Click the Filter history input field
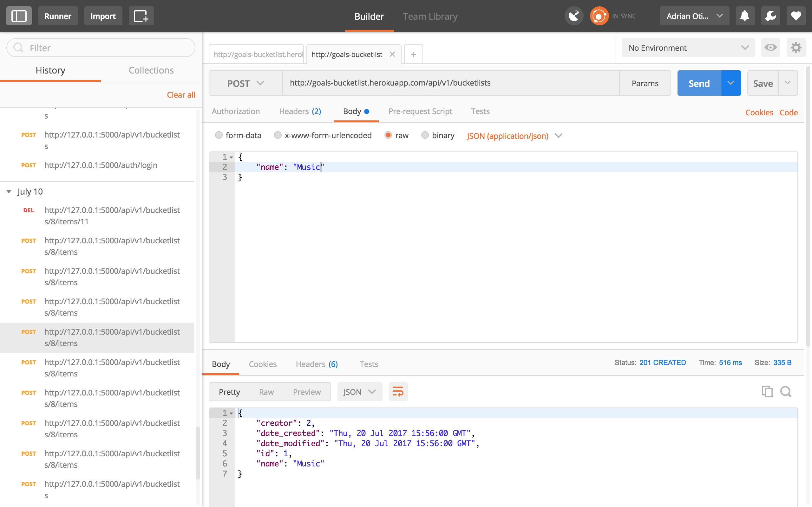 101,48
